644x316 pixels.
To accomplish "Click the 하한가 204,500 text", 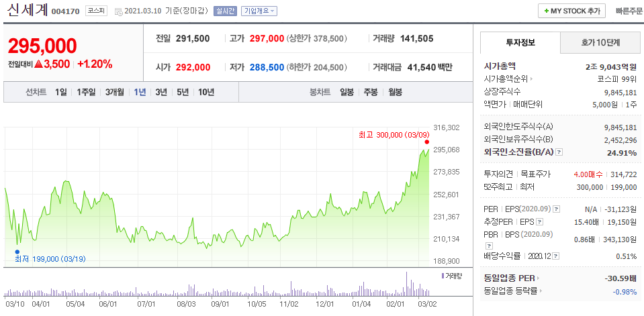I will 317,67.
